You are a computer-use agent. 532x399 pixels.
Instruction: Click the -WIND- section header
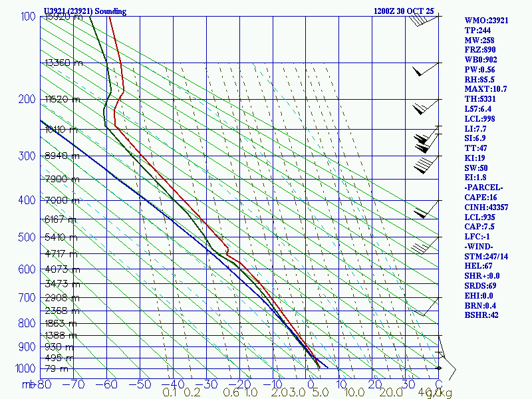pyautogui.click(x=478, y=246)
